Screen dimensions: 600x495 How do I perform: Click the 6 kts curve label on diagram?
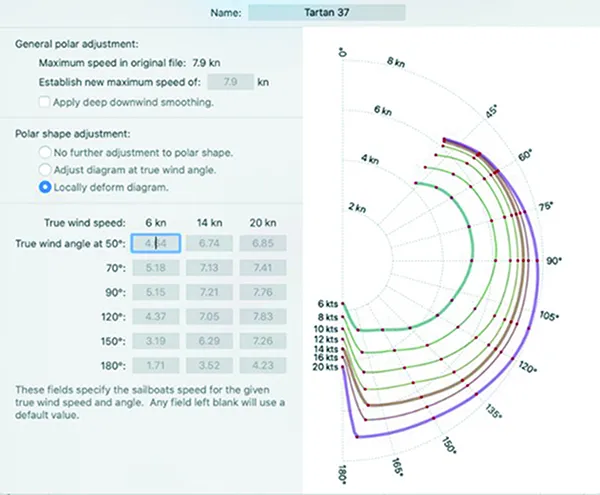click(329, 303)
